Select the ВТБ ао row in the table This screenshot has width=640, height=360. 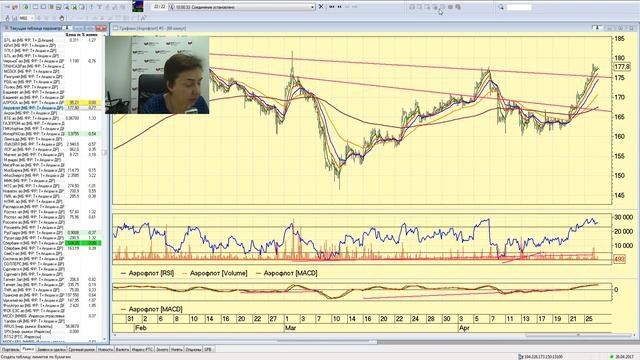click(x=53, y=118)
